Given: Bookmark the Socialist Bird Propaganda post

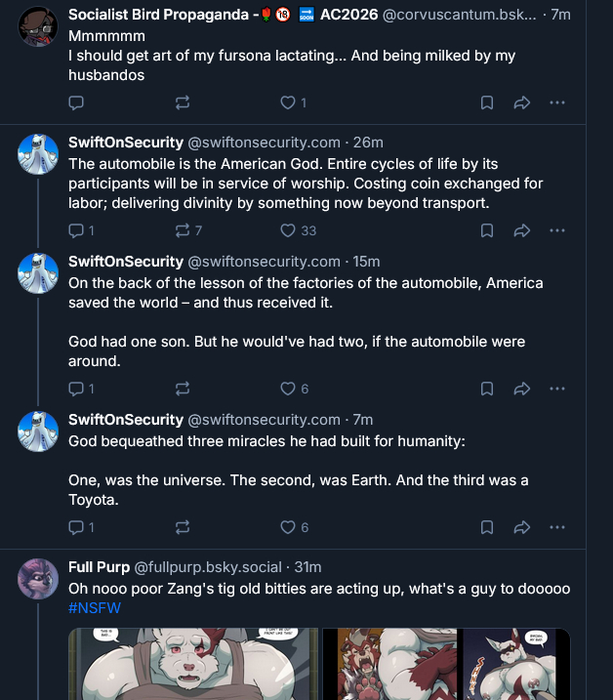Looking at the screenshot, I should (486, 103).
